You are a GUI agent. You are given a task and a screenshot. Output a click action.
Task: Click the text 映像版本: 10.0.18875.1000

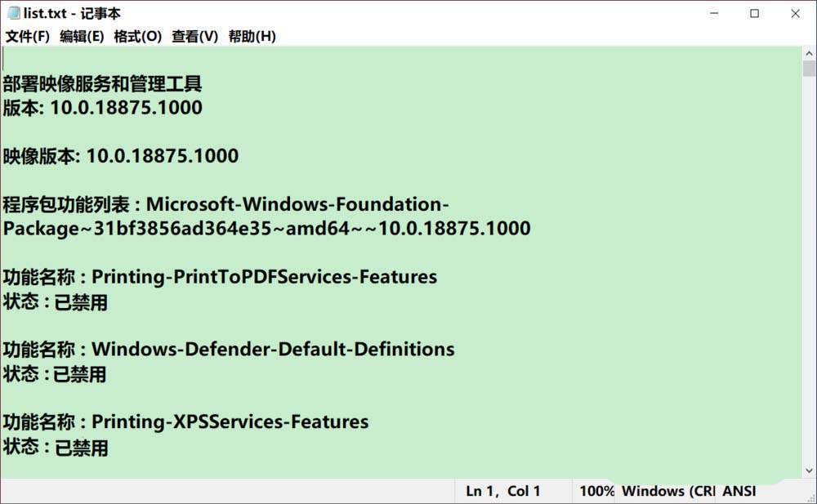pos(121,156)
